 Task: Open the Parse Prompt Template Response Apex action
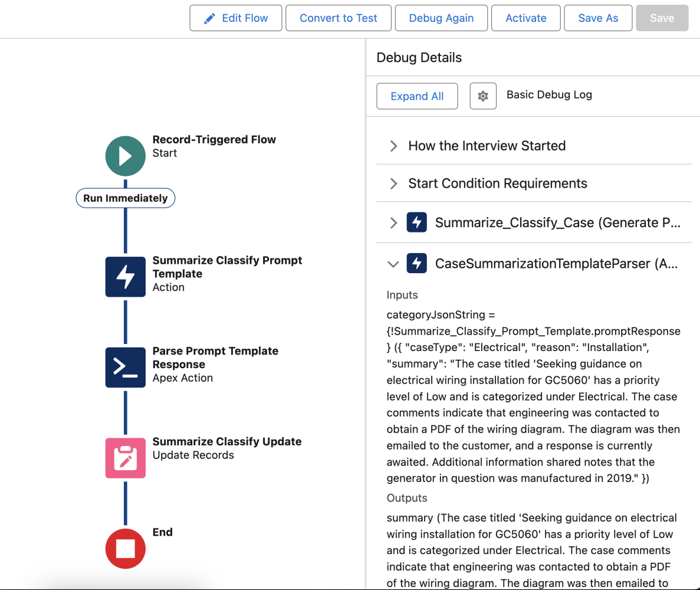pyautogui.click(x=125, y=367)
